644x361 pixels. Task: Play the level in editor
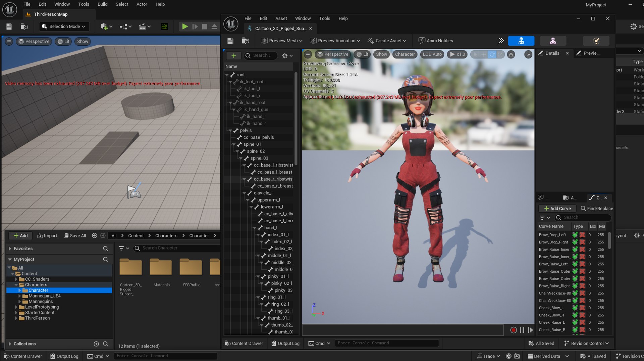[184, 27]
